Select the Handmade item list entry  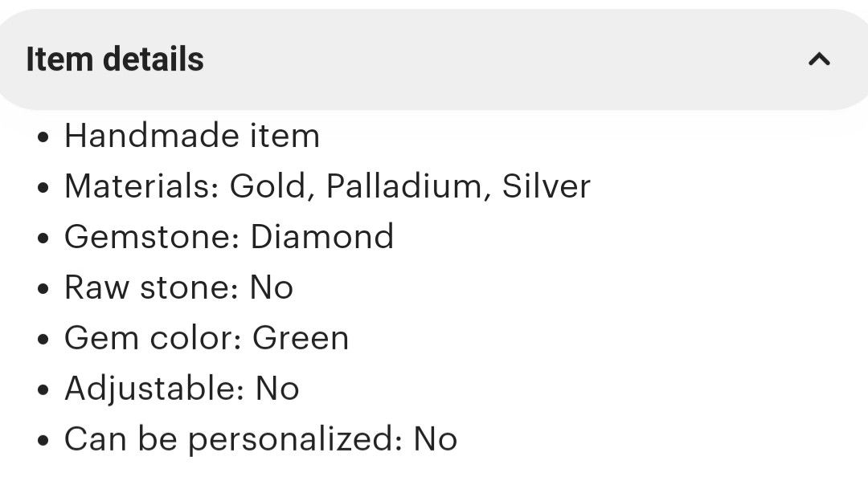tap(192, 136)
